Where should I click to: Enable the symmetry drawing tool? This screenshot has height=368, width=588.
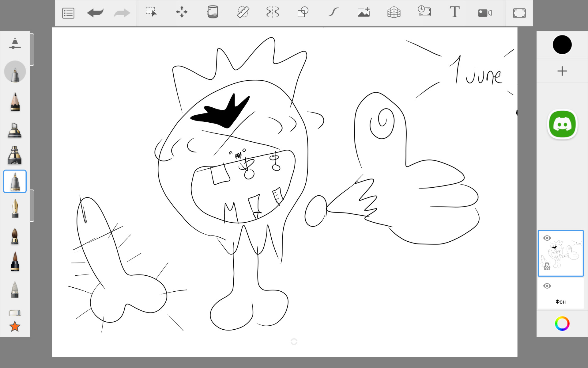point(273,12)
